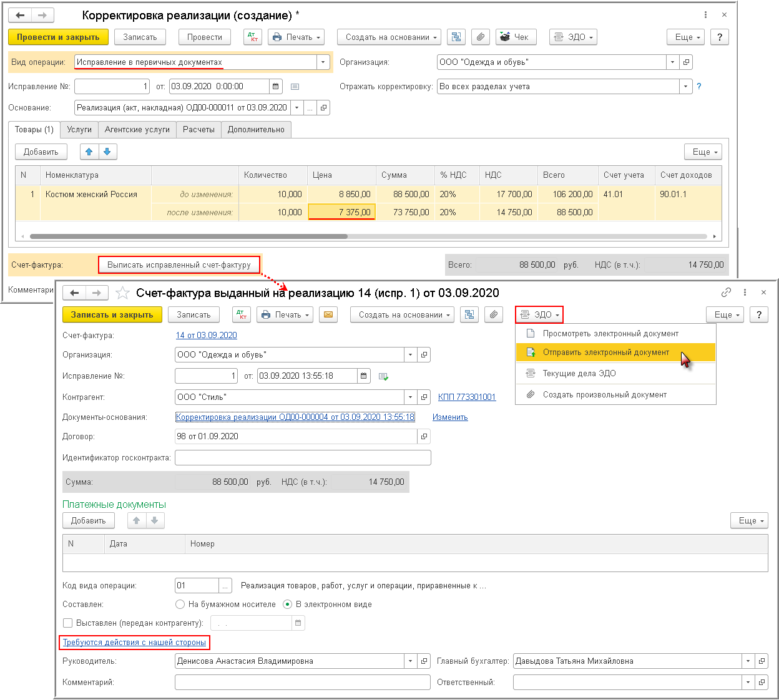This screenshot has width=779, height=700.
Task: Choose Просмотреть электронный документ menu item
Action: click(x=615, y=334)
